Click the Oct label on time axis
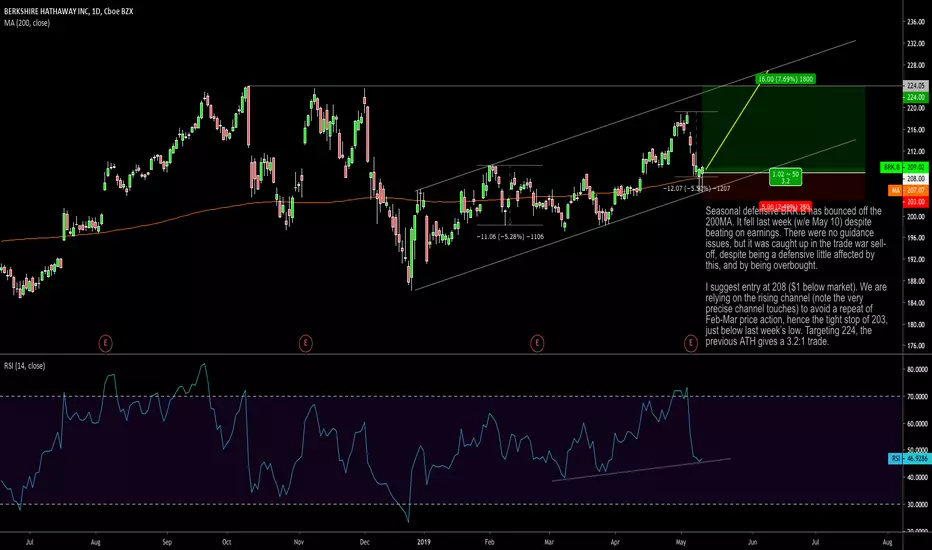This screenshot has width=932, height=550. [x=226, y=542]
